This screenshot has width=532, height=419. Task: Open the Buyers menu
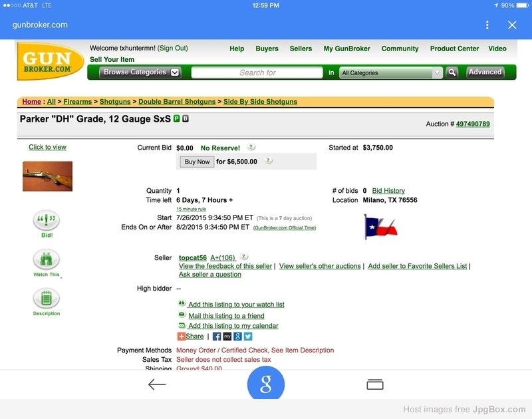click(x=267, y=49)
